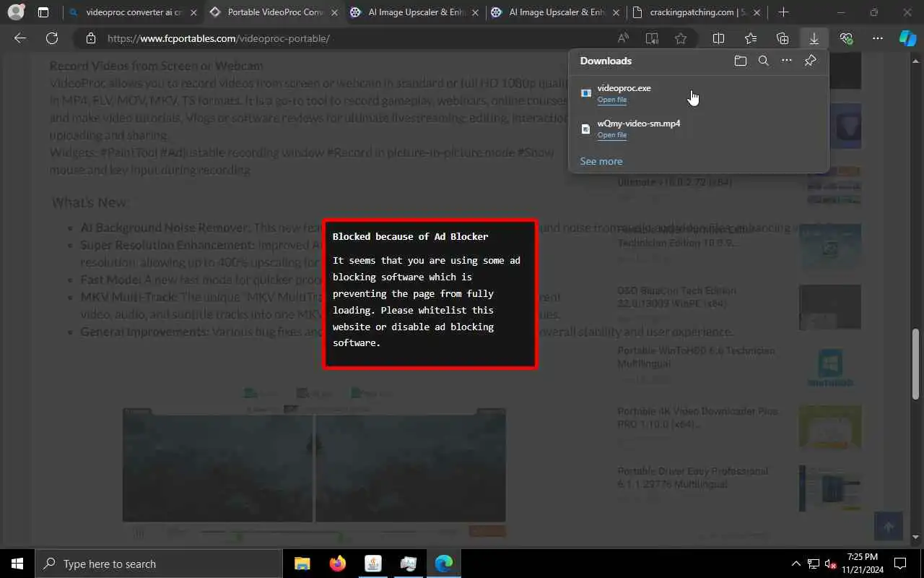Open Windows Start menu
The image size is (924, 578).
coord(17,564)
